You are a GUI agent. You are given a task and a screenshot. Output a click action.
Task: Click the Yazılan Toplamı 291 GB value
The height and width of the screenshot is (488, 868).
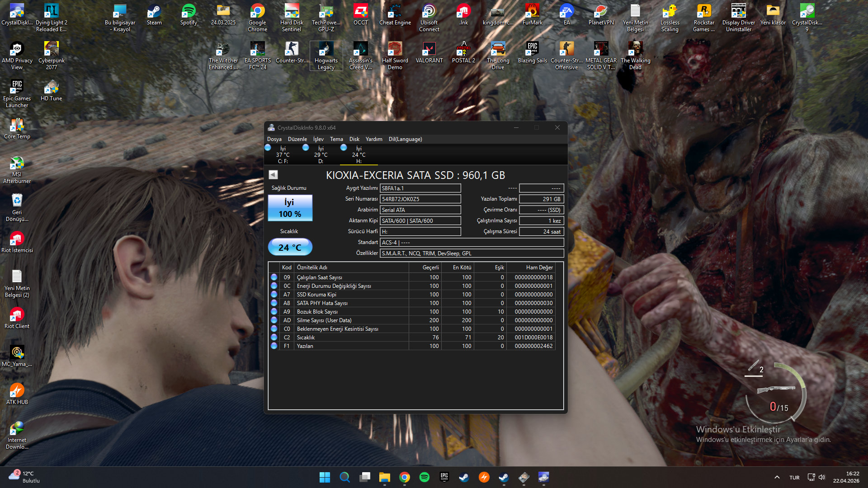pyautogui.click(x=542, y=199)
